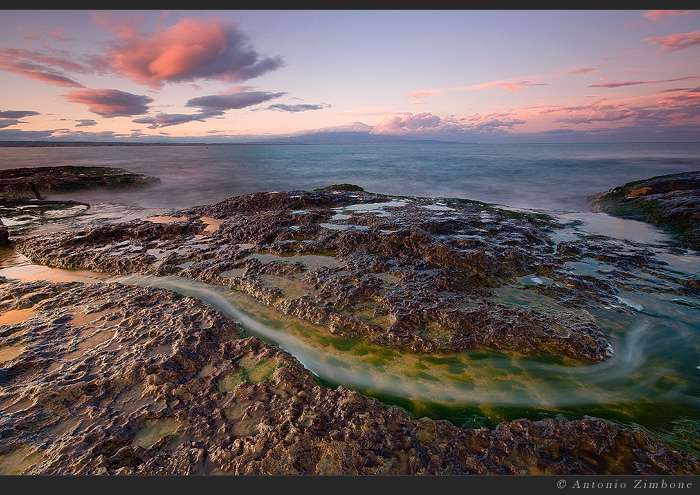Viewport: 700px width, 495px height.
Task: Click the small mossy mound atop central rock
Action: click(340, 188)
